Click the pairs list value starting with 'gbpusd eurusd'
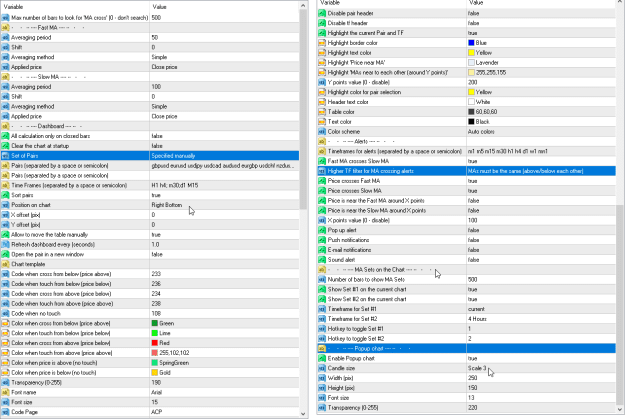The width and height of the screenshot is (625, 419). [x=223, y=165]
